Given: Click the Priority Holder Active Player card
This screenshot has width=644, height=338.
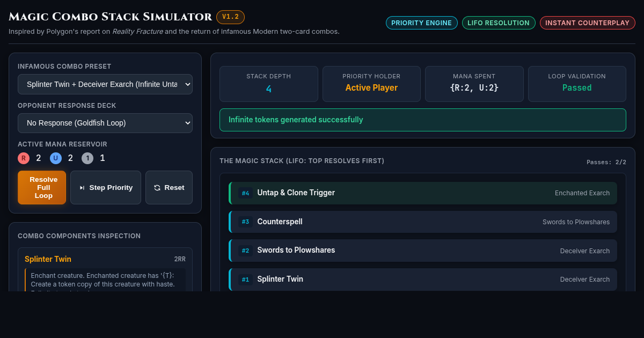Looking at the screenshot, I should point(371,84).
